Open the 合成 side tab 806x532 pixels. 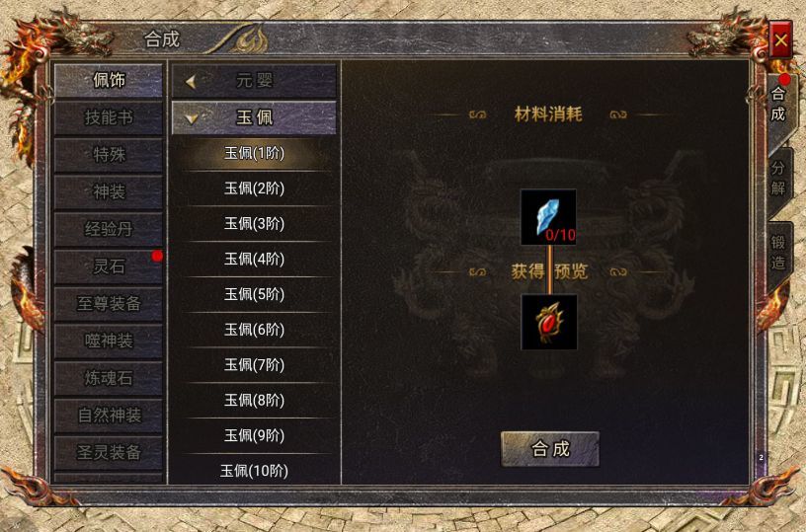click(x=778, y=104)
